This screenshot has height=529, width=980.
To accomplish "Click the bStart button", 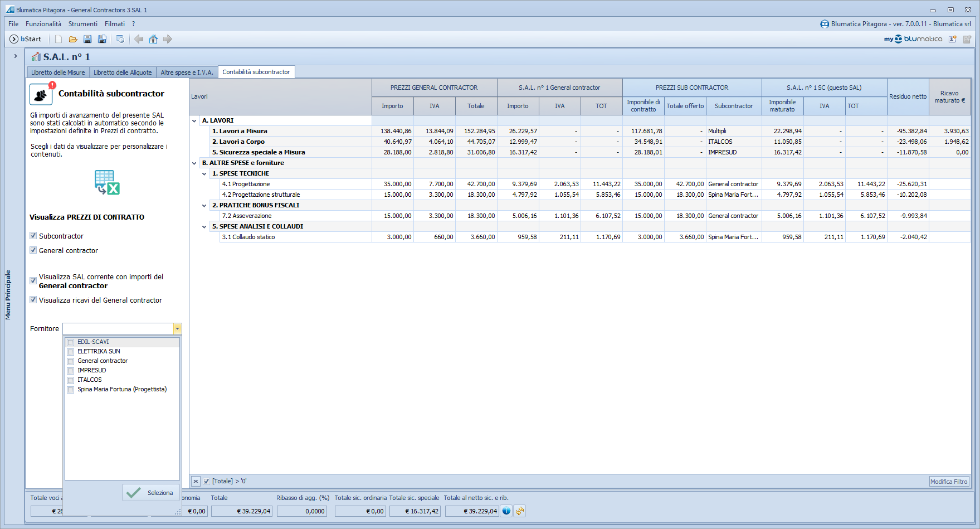I will (x=25, y=39).
